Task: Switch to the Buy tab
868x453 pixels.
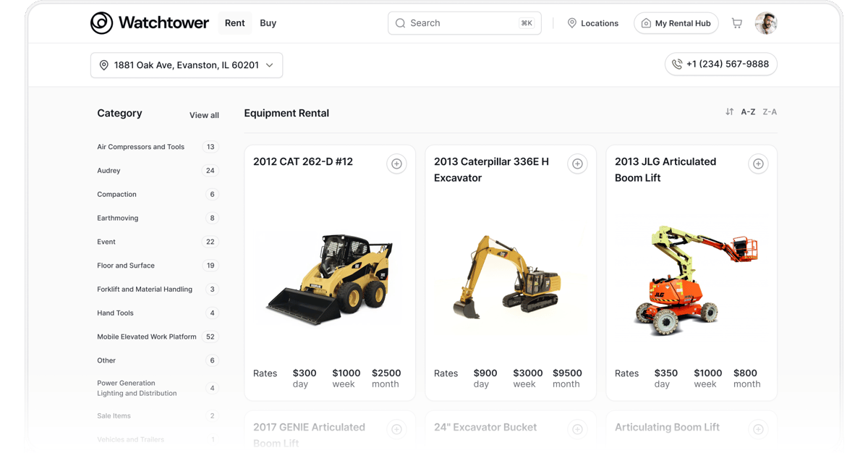Action: pos(268,23)
